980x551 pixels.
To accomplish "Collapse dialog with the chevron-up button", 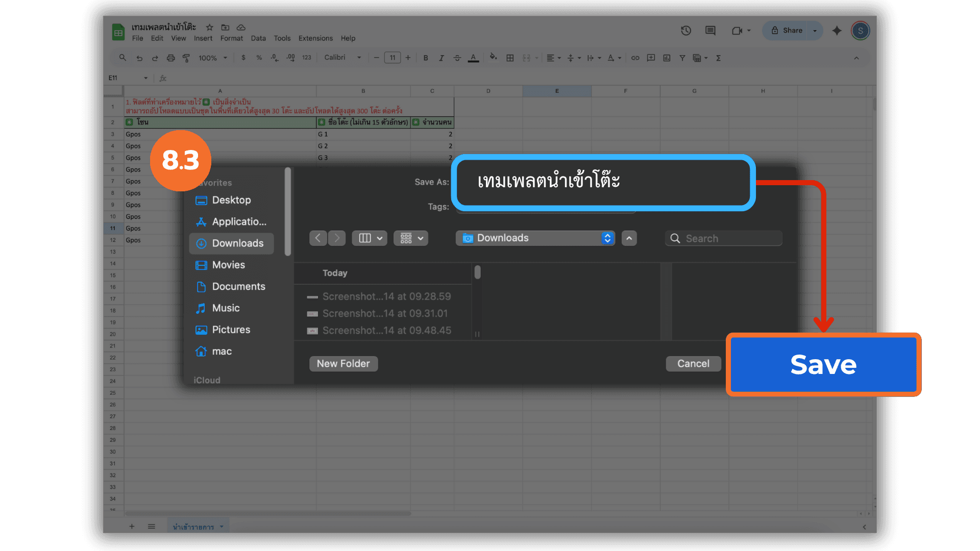I will 629,238.
